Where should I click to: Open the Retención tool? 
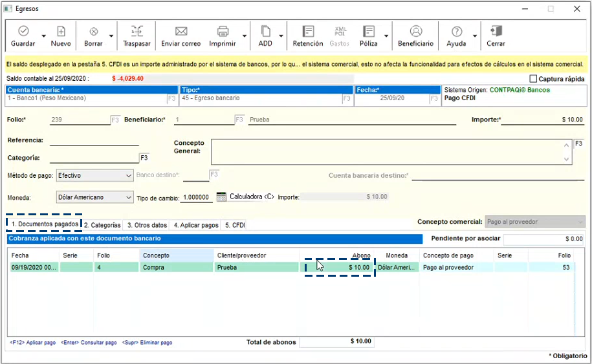[308, 31]
